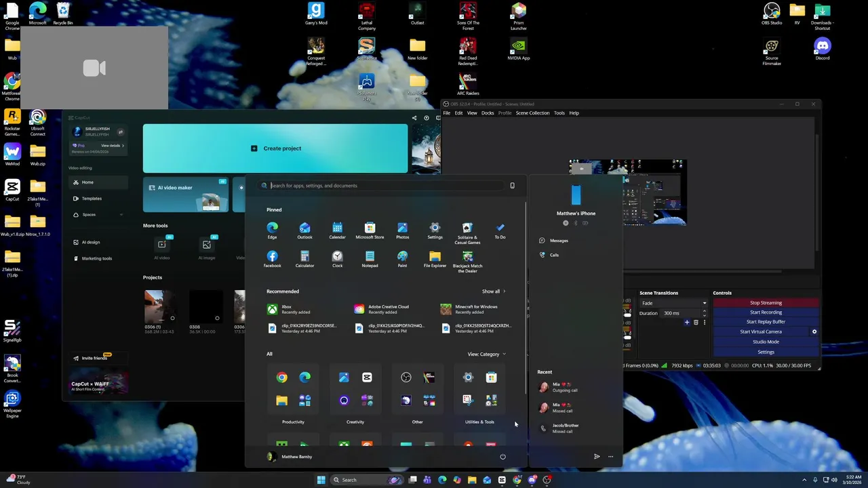Launch Paint from pinned apps

tap(402, 259)
